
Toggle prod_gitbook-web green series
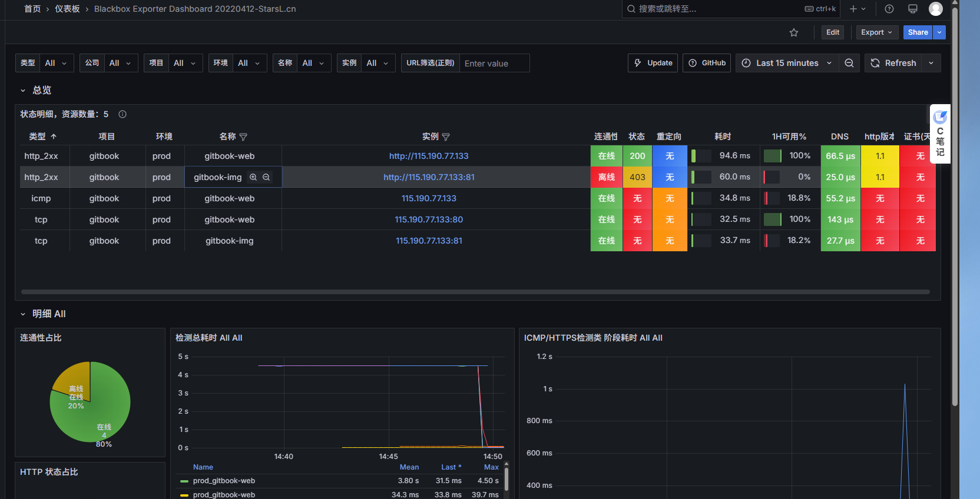click(224, 481)
